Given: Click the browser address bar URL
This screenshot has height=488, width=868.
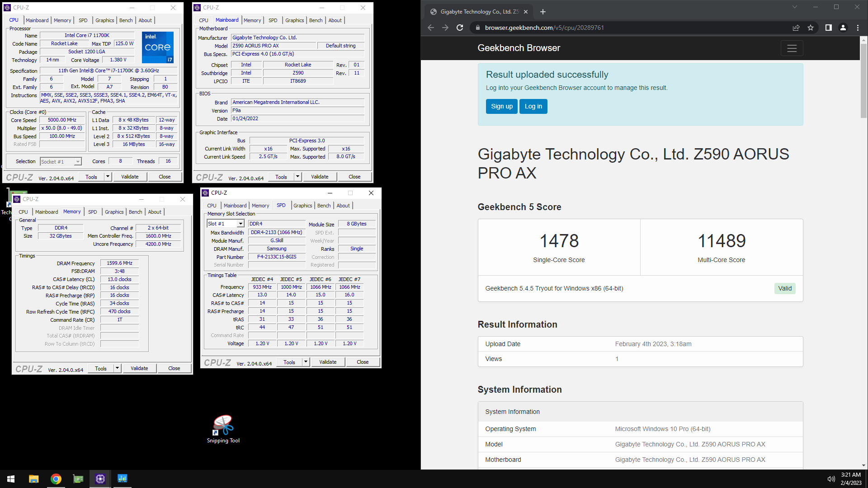Looking at the screenshot, I should tap(544, 28).
